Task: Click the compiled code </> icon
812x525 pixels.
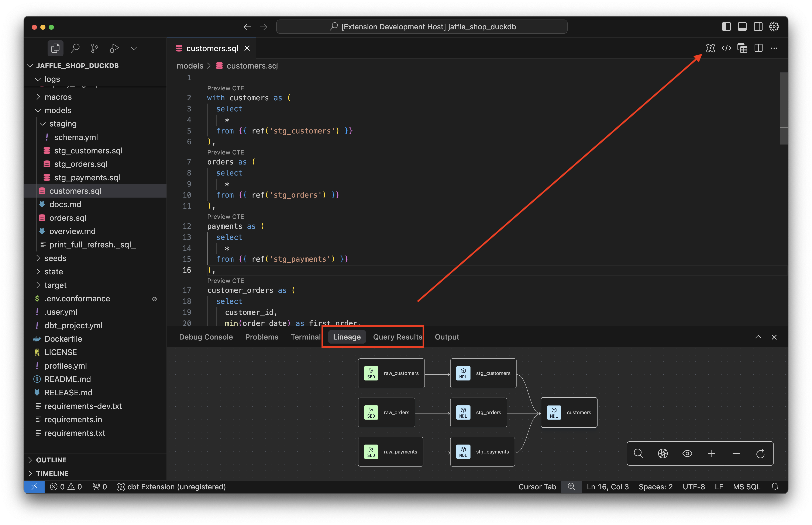Action: click(x=726, y=48)
